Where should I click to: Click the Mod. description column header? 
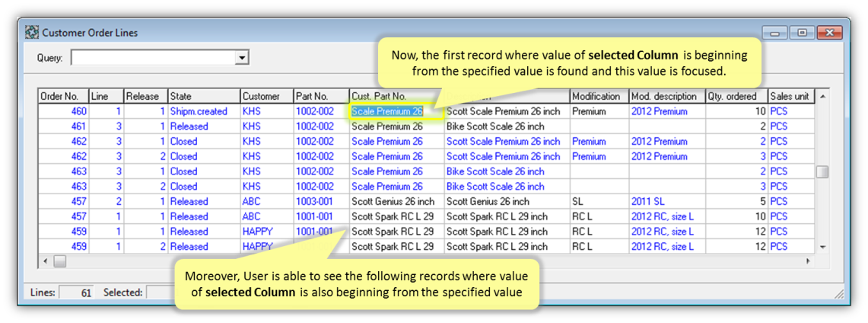667,97
